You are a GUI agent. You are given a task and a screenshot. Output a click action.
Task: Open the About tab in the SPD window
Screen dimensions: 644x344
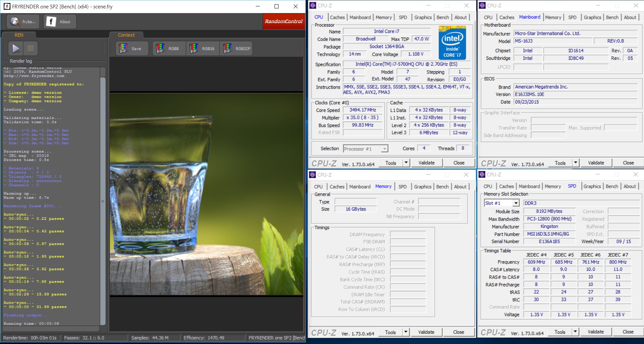(x=630, y=186)
